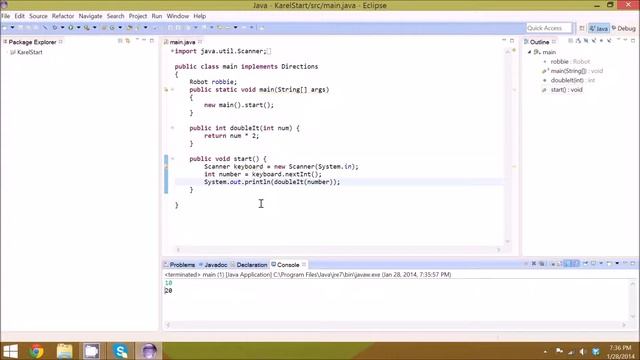Toggle Hide Non-Public Members in Outline

click(601, 41)
